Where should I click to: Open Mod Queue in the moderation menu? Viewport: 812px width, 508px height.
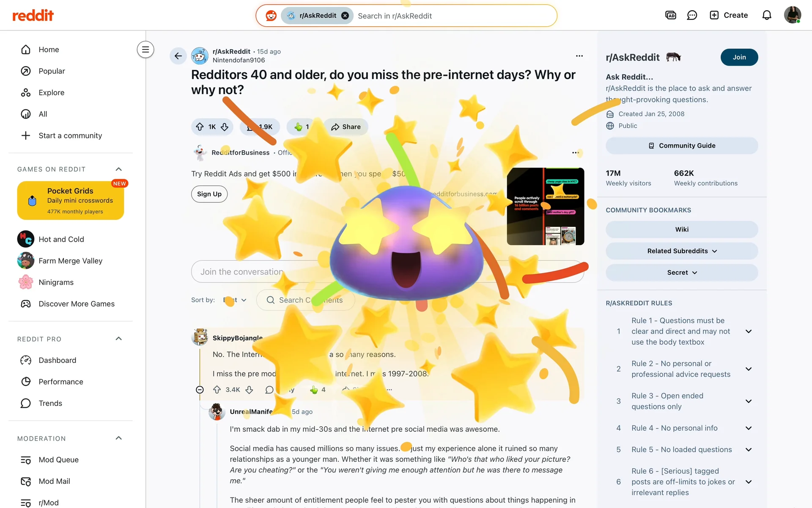(58, 460)
